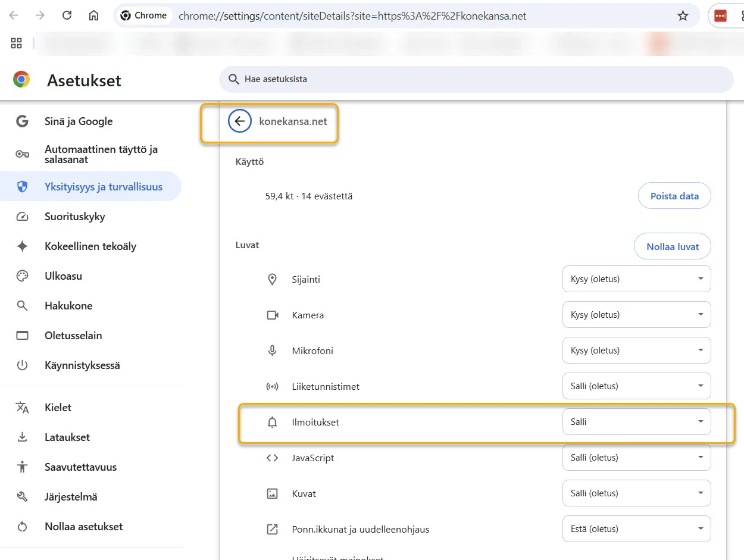Click the Kuvat image icon
Viewport: 744px width, 560px height.
[x=273, y=493]
